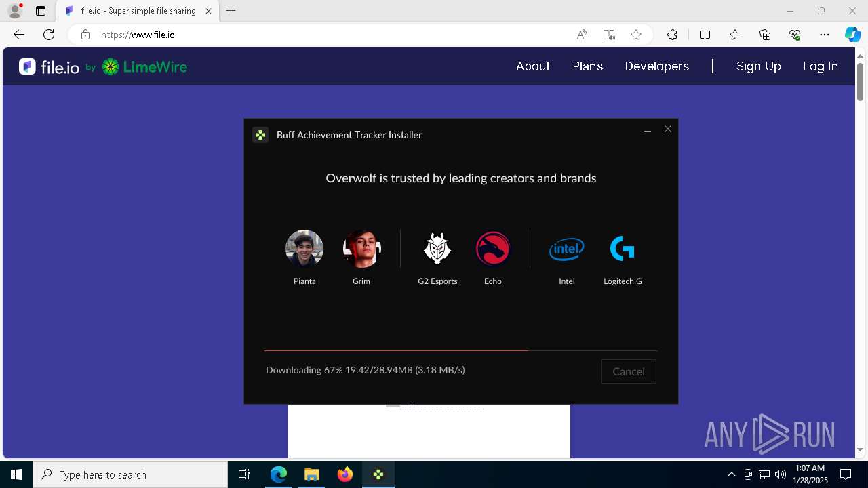Show hidden system tray icons
The width and height of the screenshot is (868, 488).
[731, 474]
